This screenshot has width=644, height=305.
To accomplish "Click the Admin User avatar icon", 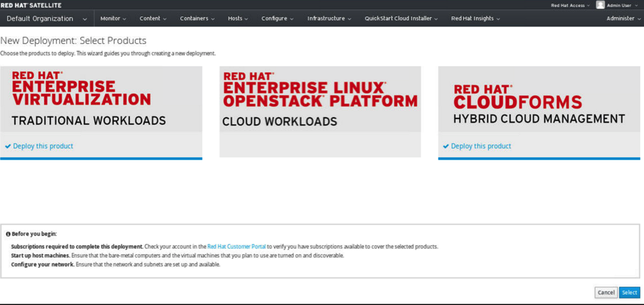I will 600,5.
